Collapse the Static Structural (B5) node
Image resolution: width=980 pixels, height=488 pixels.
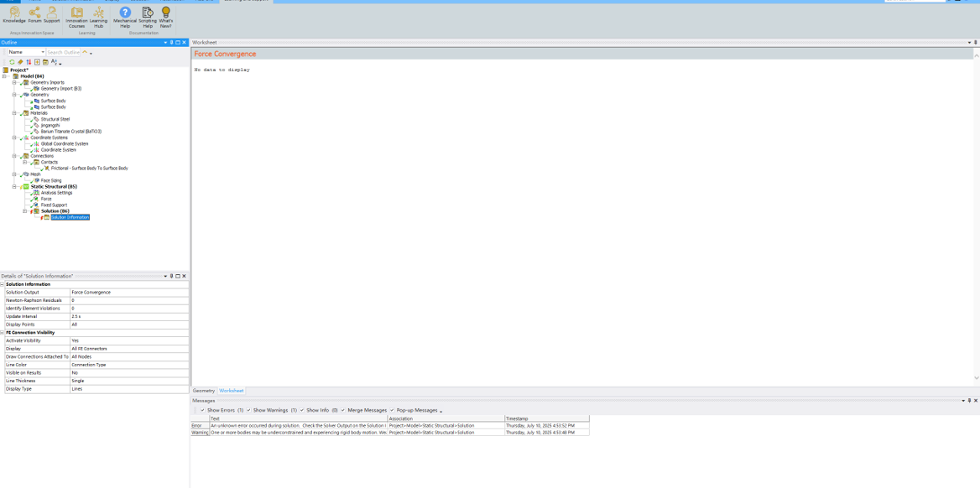(x=14, y=186)
